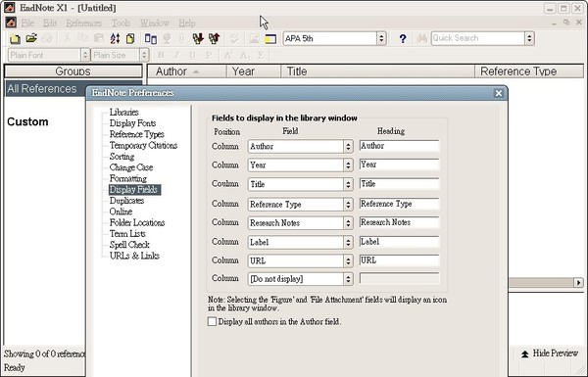Click the Superscript formatting icon

[228, 55]
